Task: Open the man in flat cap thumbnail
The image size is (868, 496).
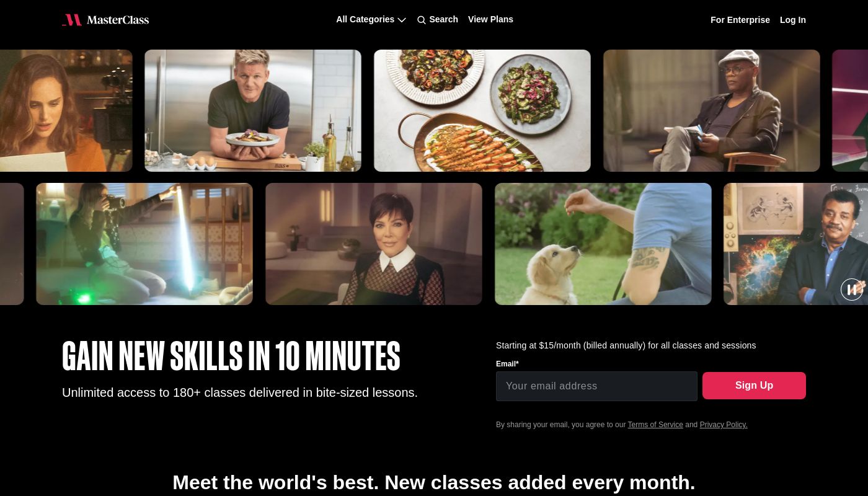Action: 712,110
